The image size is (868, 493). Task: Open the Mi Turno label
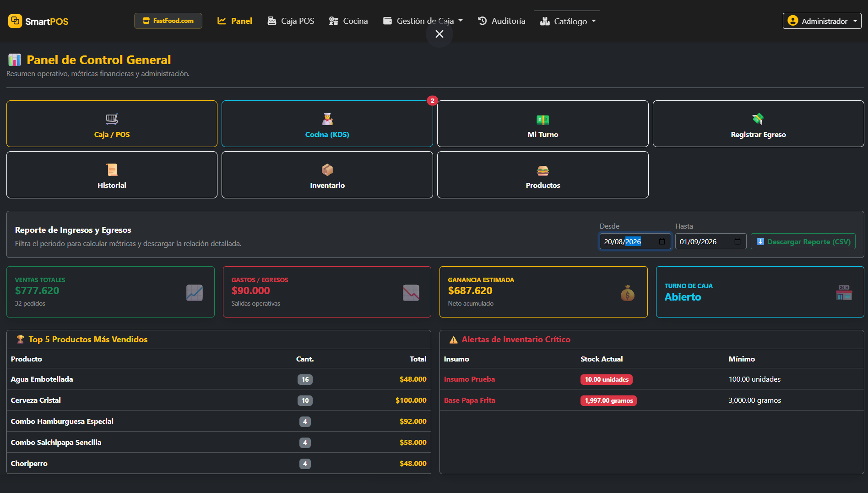[543, 134]
